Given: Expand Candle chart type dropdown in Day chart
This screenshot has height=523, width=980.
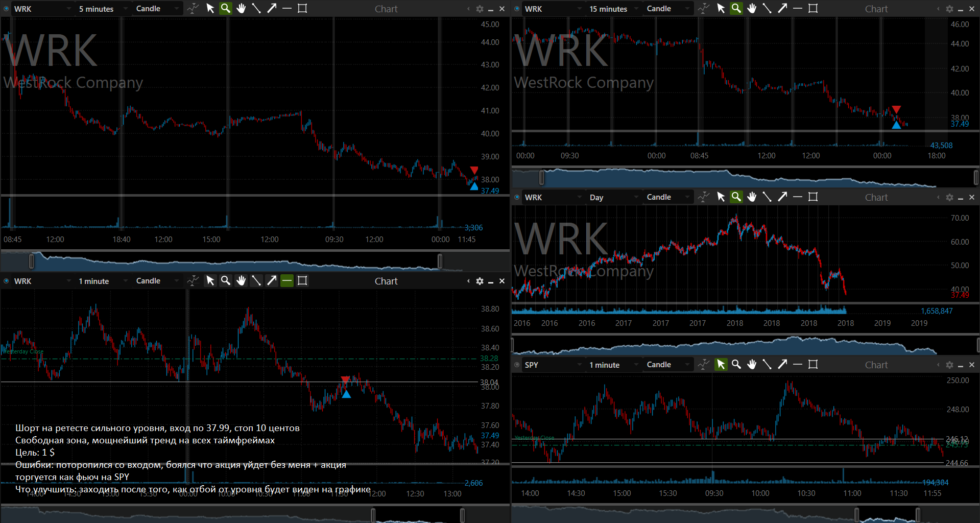Looking at the screenshot, I should click(x=668, y=197).
